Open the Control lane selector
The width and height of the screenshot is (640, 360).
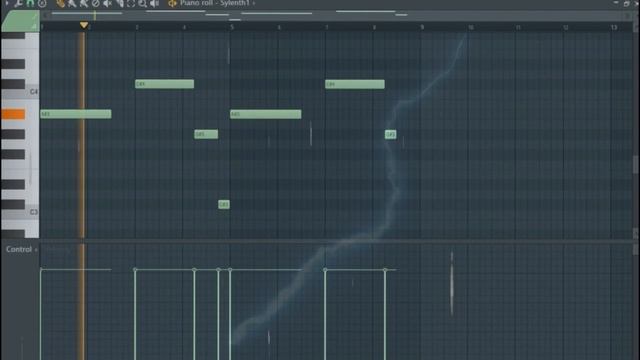click(22, 249)
